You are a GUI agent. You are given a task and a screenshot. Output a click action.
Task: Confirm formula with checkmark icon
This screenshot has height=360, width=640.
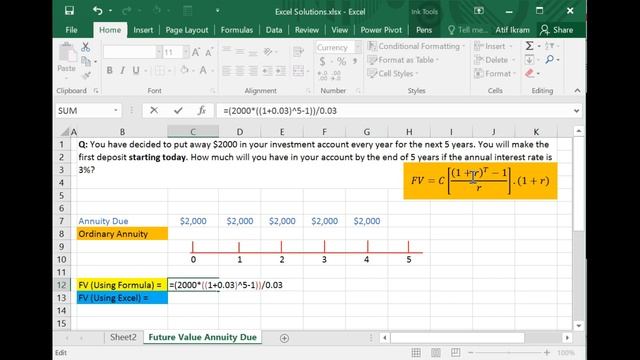[178, 110]
